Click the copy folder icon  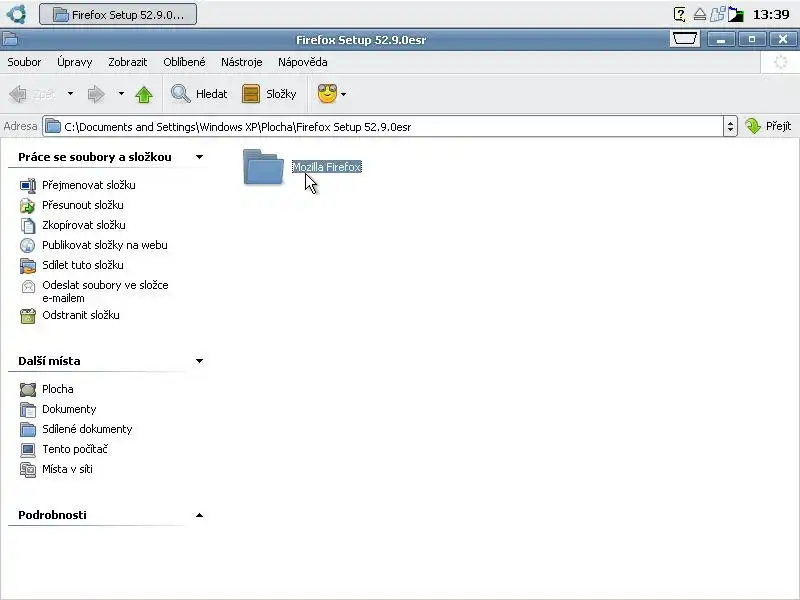28,226
